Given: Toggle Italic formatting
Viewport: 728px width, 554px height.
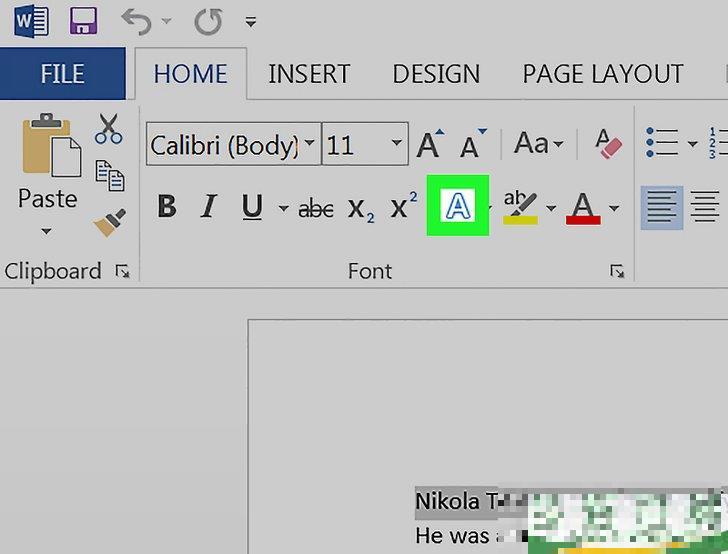Looking at the screenshot, I should (x=209, y=208).
